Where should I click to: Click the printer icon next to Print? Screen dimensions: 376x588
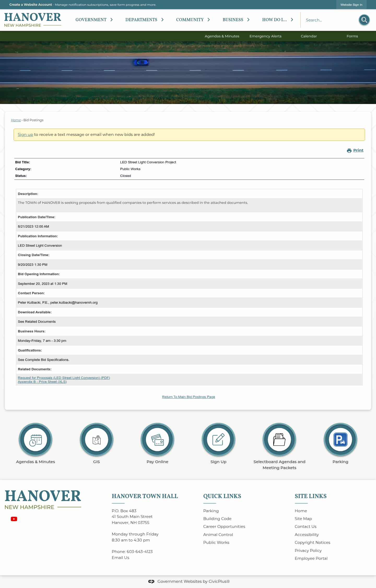tap(349, 151)
